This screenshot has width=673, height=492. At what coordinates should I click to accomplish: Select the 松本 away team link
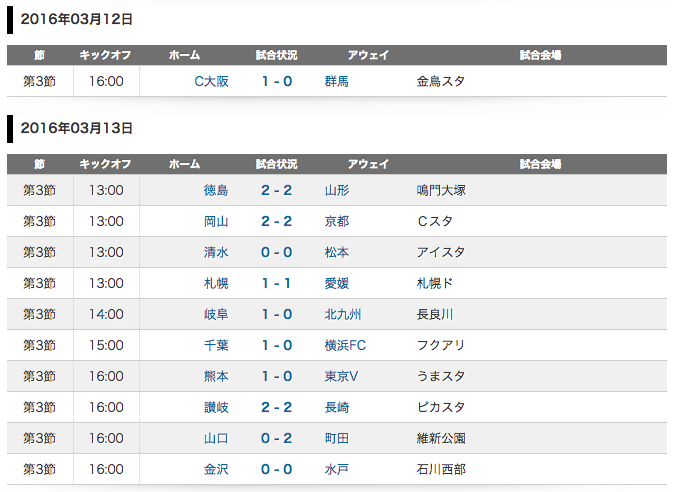337,252
